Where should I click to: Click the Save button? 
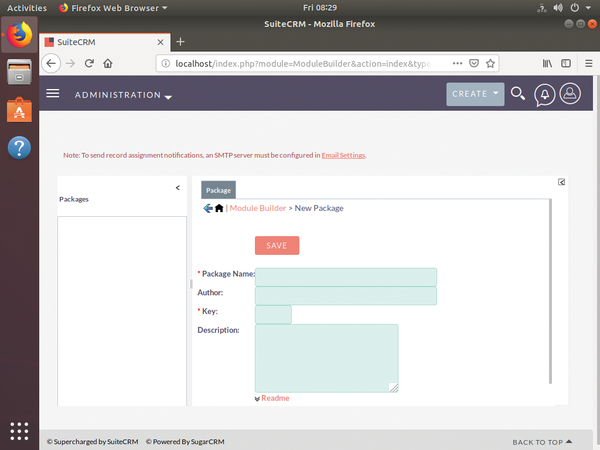click(277, 245)
